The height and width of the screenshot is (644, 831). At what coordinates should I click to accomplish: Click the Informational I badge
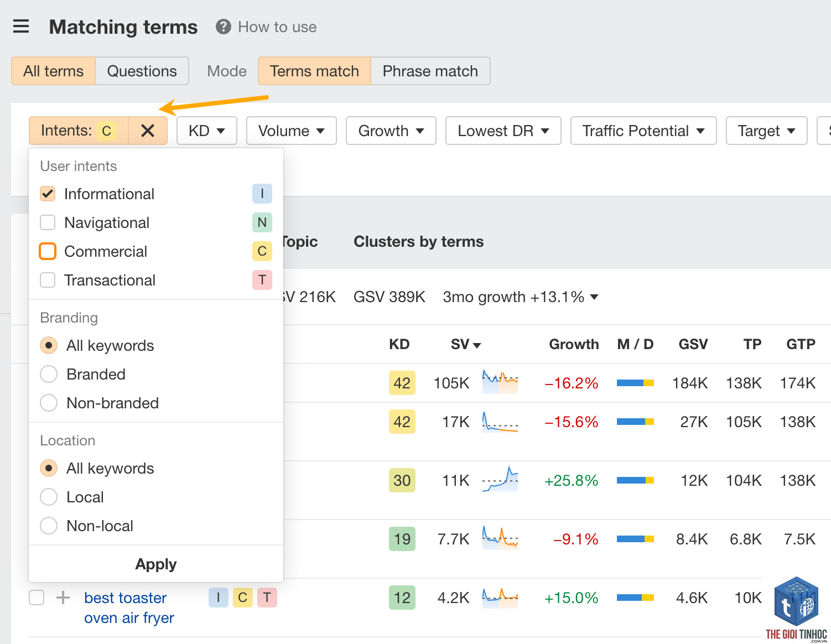coord(262,194)
